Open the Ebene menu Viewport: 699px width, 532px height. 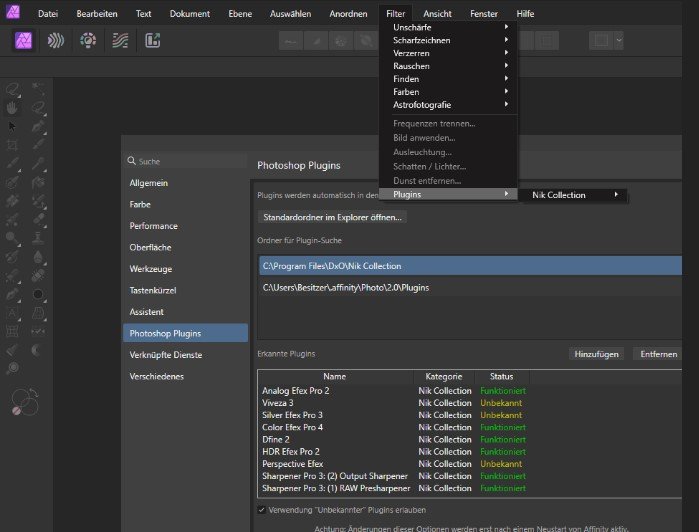point(240,14)
